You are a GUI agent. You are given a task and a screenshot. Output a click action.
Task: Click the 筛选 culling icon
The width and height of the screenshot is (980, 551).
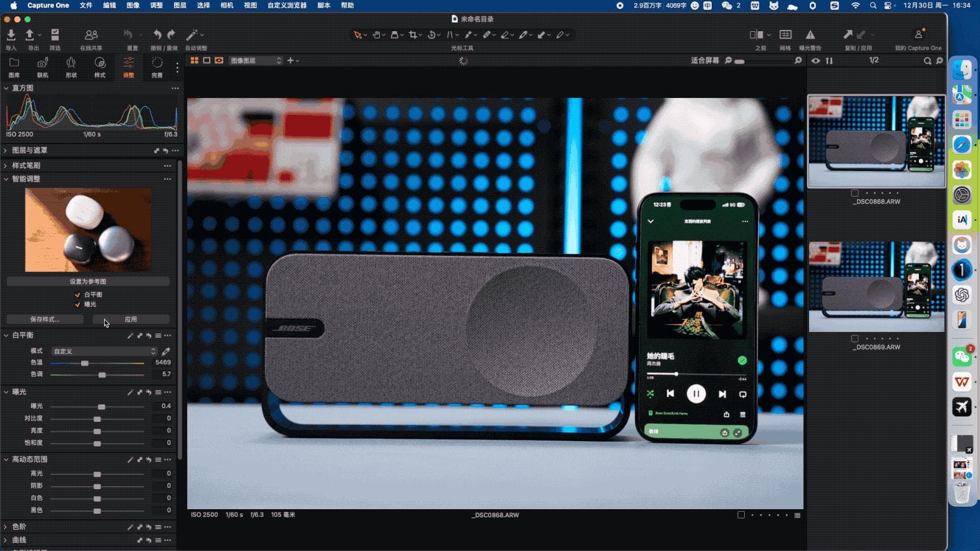point(55,36)
